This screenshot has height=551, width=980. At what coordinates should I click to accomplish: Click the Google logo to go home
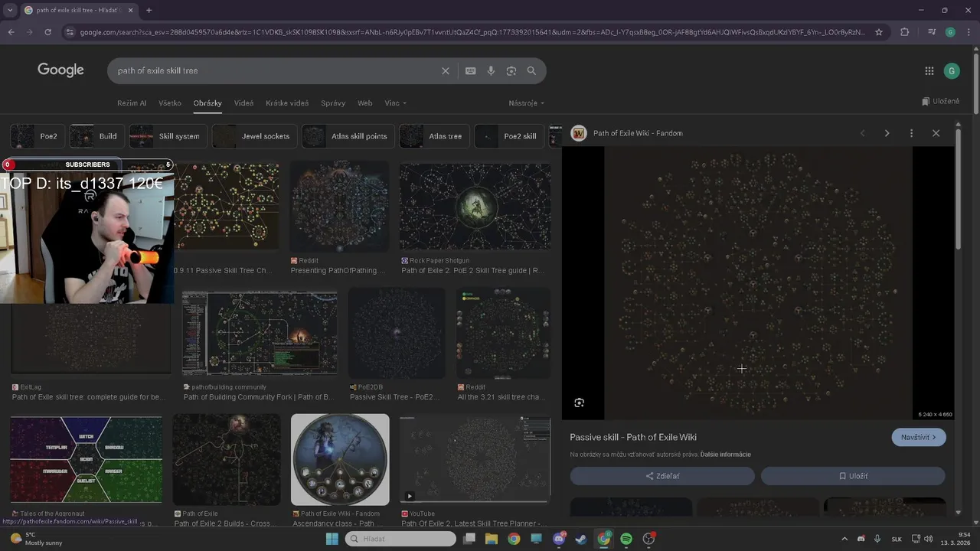tap(60, 70)
